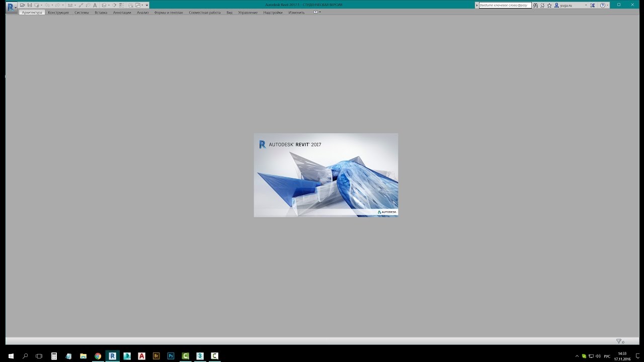Click the Favorites star icon
Image resolution: width=644 pixels, height=362 pixels.
(549, 5)
